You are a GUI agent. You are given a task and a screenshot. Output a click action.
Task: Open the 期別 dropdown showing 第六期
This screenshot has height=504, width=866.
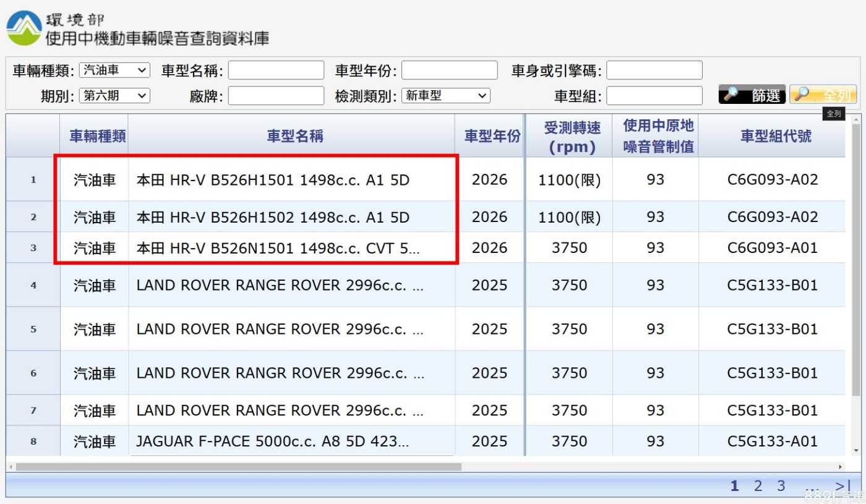point(115,96)
